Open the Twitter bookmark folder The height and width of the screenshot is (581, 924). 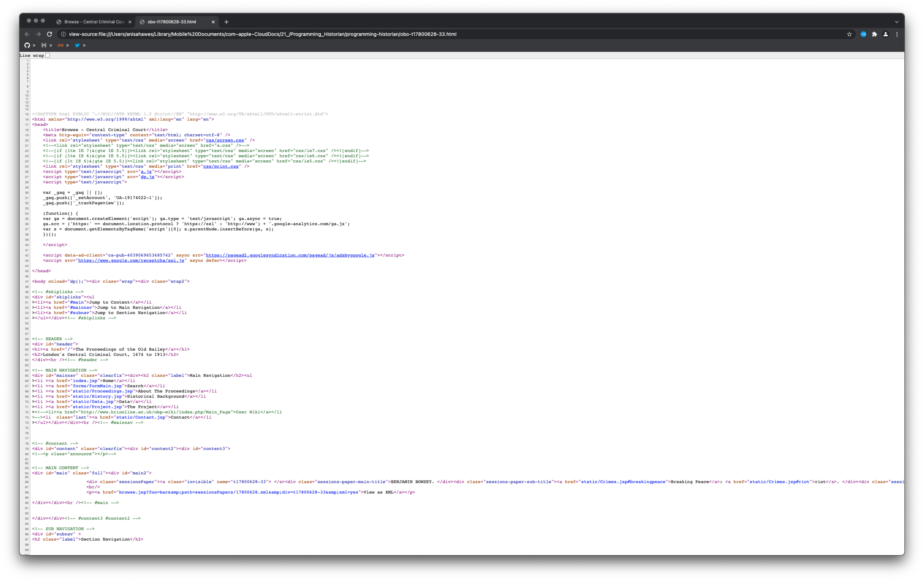(80, 45)
